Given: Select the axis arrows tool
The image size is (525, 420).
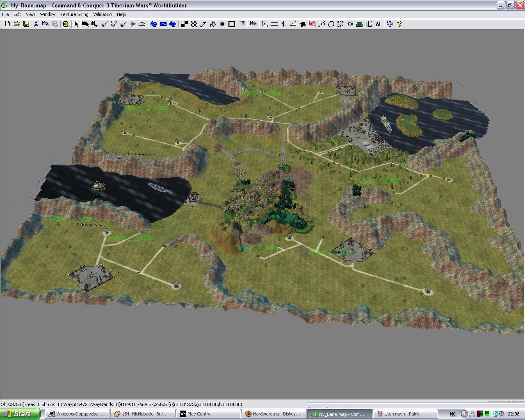Looking at the screenshot, I should point(265,24).
